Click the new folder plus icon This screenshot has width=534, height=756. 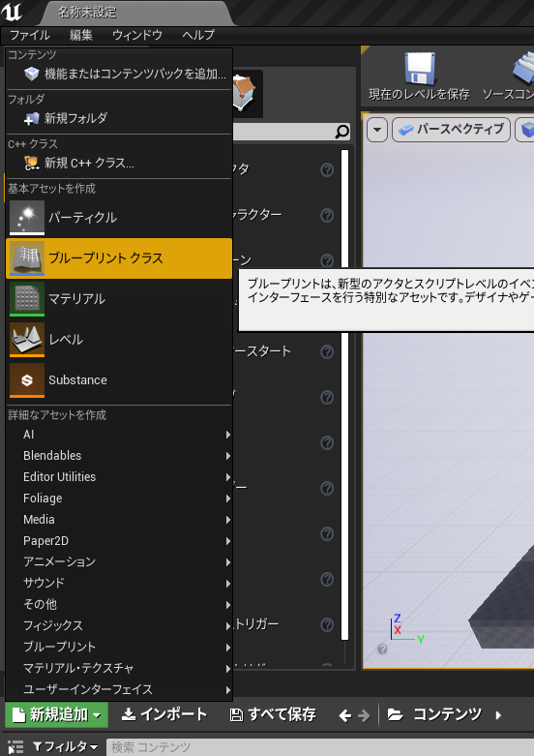(31, 118)
